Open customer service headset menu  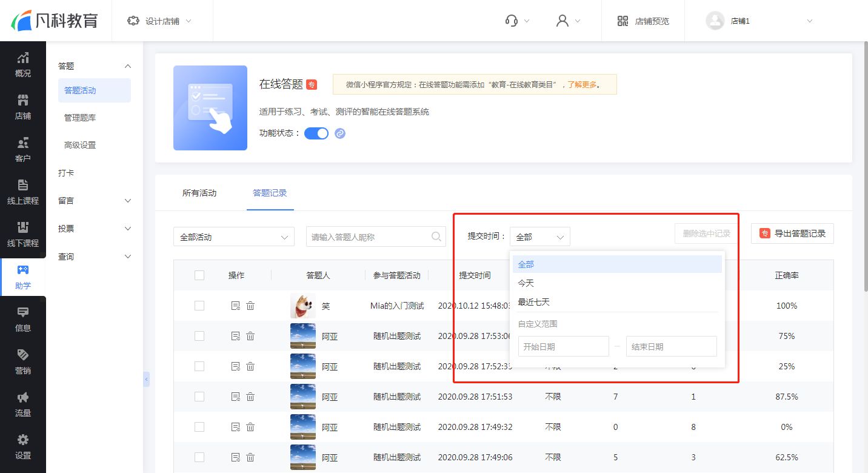[517, 21]
